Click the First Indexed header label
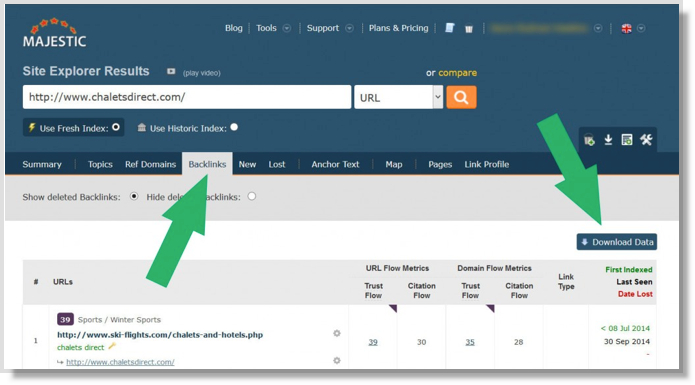This screenshot has height=385, width=695. 629,270
